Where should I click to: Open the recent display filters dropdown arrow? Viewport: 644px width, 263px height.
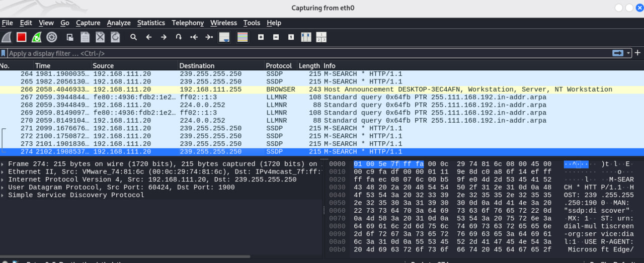point(629,53)
